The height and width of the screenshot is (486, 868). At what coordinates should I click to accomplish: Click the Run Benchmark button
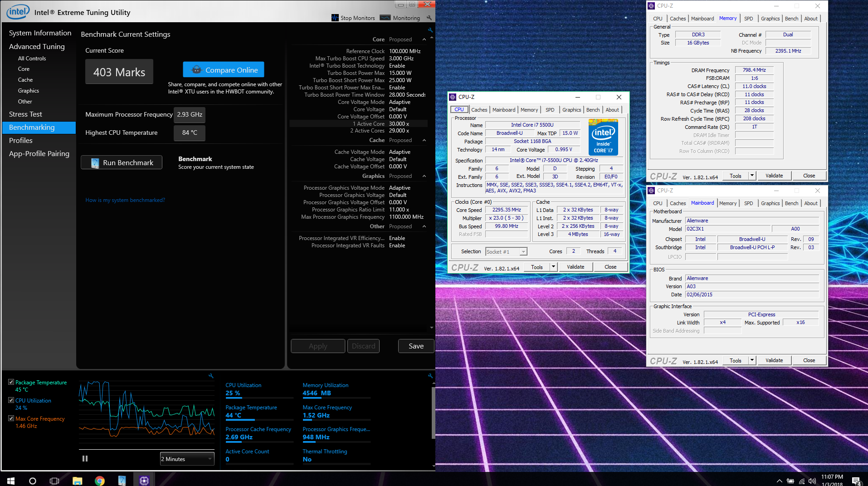pos(122,162)
